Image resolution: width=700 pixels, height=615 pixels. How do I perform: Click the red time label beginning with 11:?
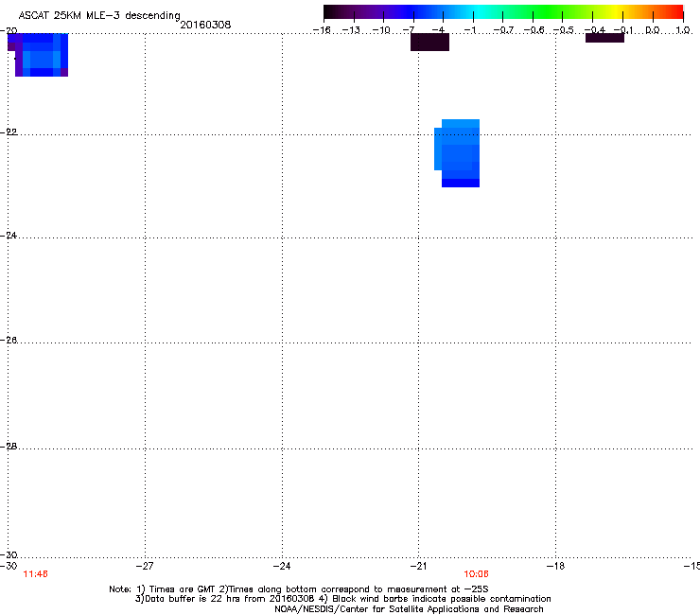pyautogui.click(x=35, y=574)
